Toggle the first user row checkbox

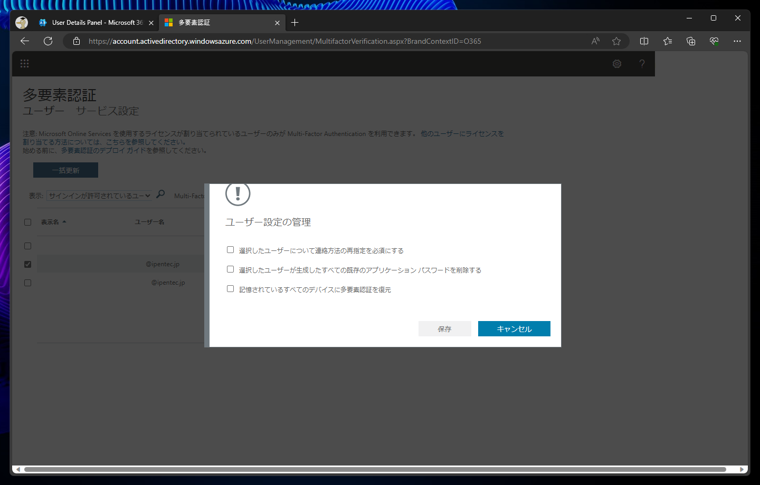tap(28, 246)
